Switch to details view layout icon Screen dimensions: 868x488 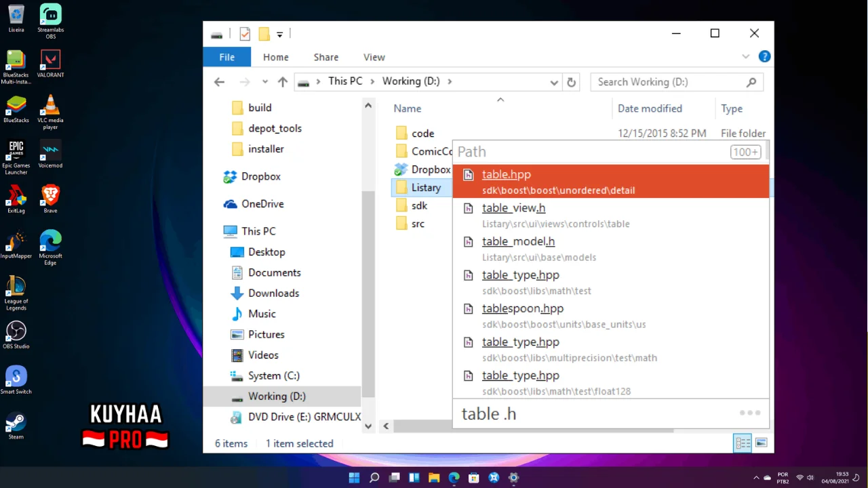(743, 443)
